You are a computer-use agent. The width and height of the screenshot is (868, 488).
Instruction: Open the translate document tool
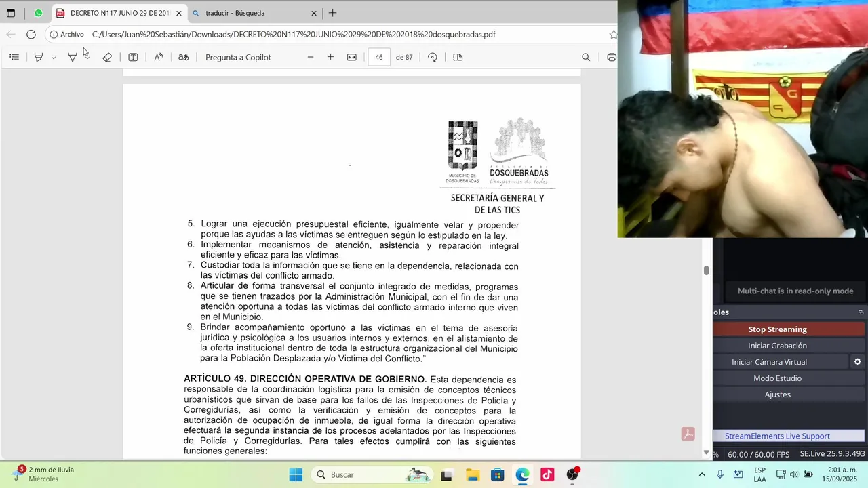(184, 57)
